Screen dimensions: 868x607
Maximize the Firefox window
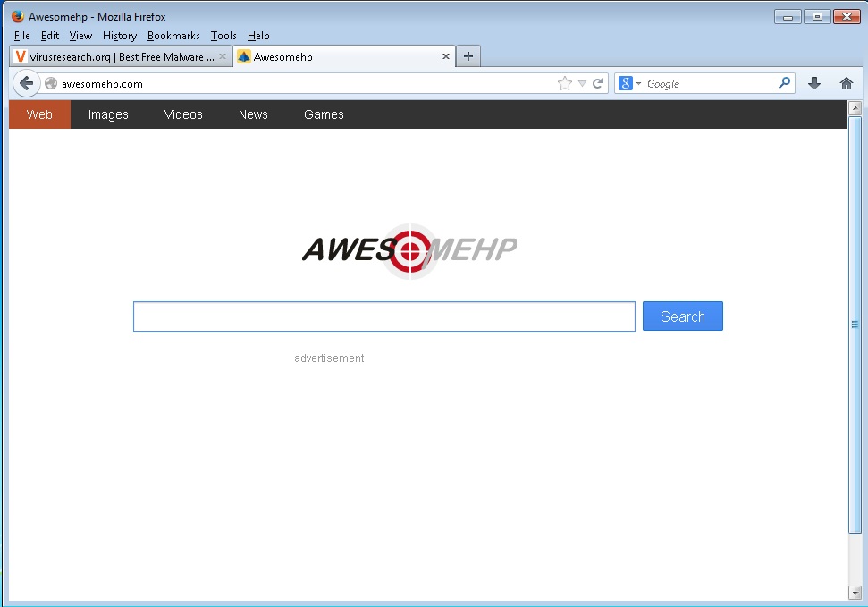[817, 17]
